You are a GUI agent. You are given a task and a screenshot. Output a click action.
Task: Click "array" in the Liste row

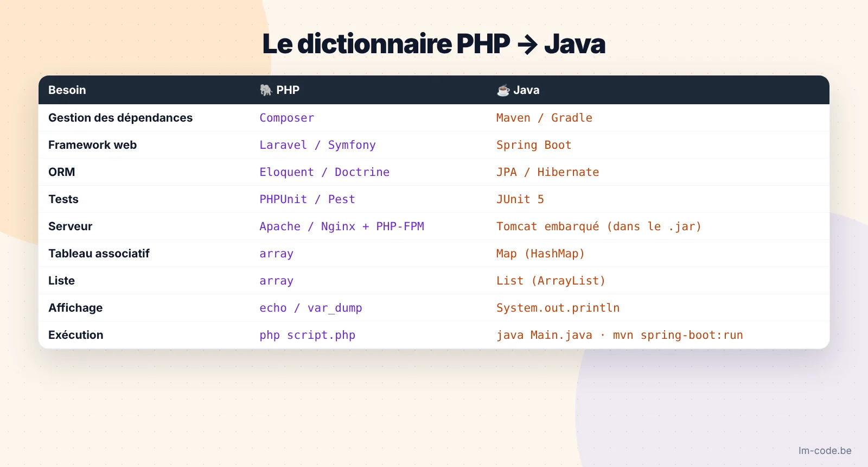(277, 281)
